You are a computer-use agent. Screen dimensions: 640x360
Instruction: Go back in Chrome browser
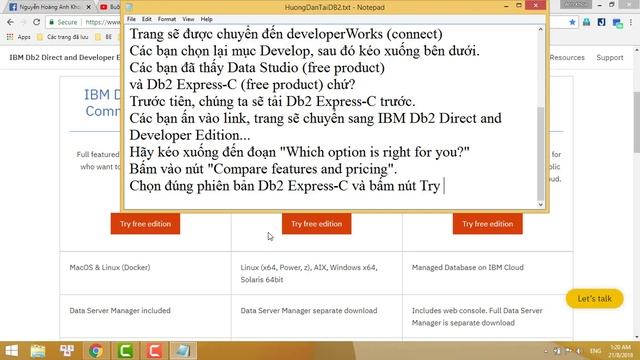10,22
